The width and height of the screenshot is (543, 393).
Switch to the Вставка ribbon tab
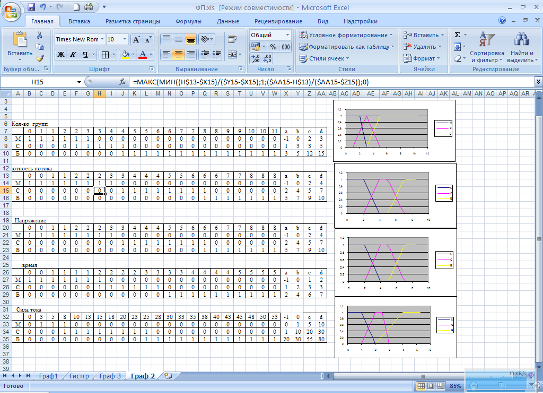click(x=79, y=21)
